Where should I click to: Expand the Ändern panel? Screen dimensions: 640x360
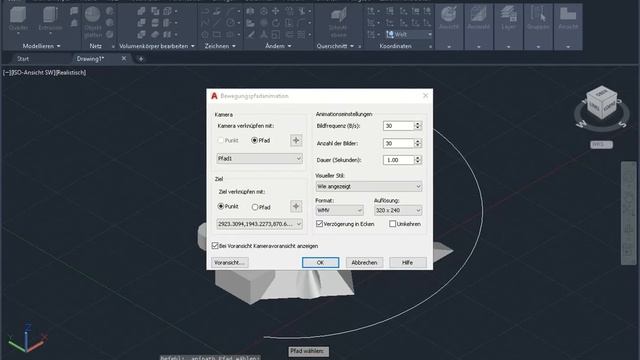click(x=278, y=46)
